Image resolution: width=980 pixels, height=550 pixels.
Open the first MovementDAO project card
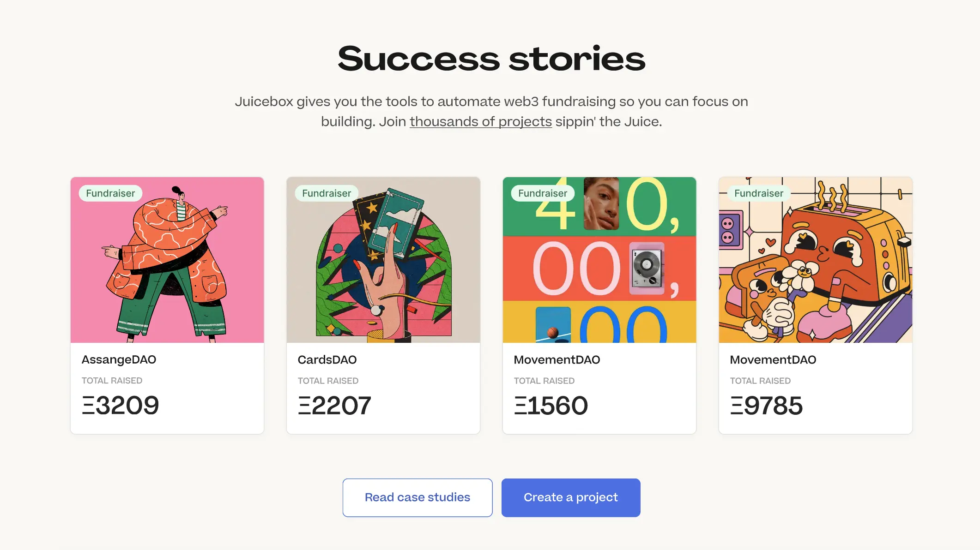point(599,305)
